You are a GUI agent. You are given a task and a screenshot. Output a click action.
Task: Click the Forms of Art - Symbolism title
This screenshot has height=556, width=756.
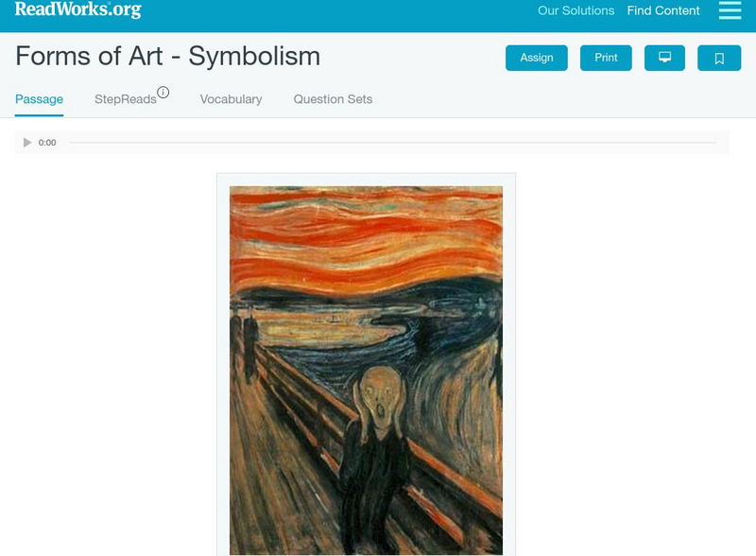[168, 56]
